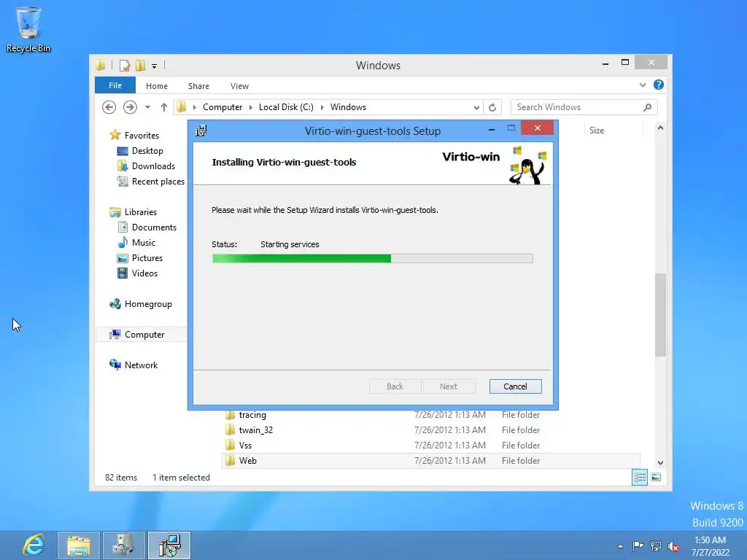
Task: Click the search magnifier icon
Action: click(x=647, y=107)
